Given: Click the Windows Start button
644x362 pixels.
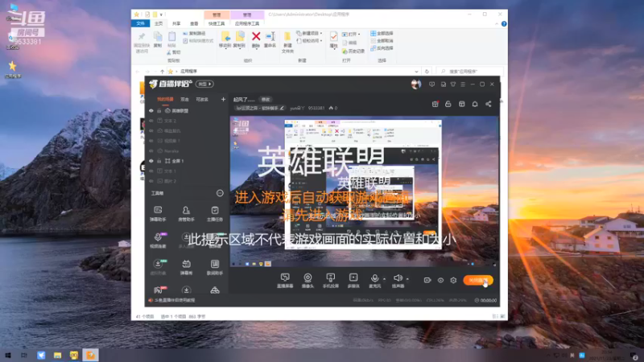Looking at the screenshot, I should (x=8, y=355).
